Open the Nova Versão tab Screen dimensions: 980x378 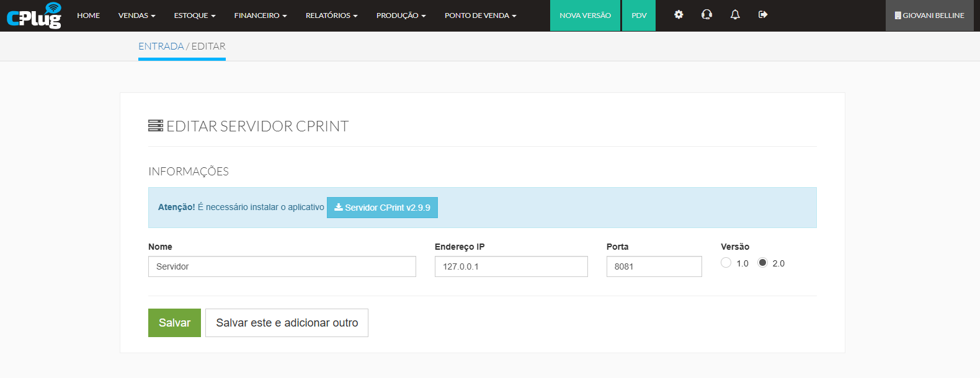point(585,15)
